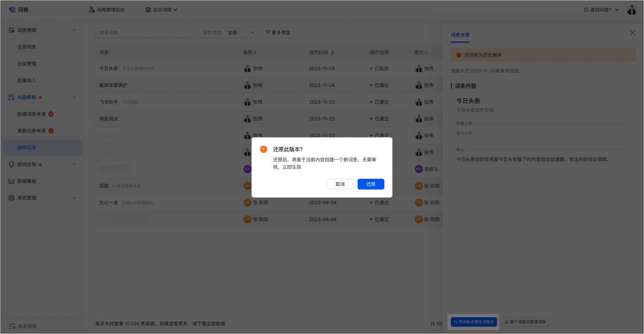
Task: Click 取消 in the restore dialog
Action: pos(340,184)
